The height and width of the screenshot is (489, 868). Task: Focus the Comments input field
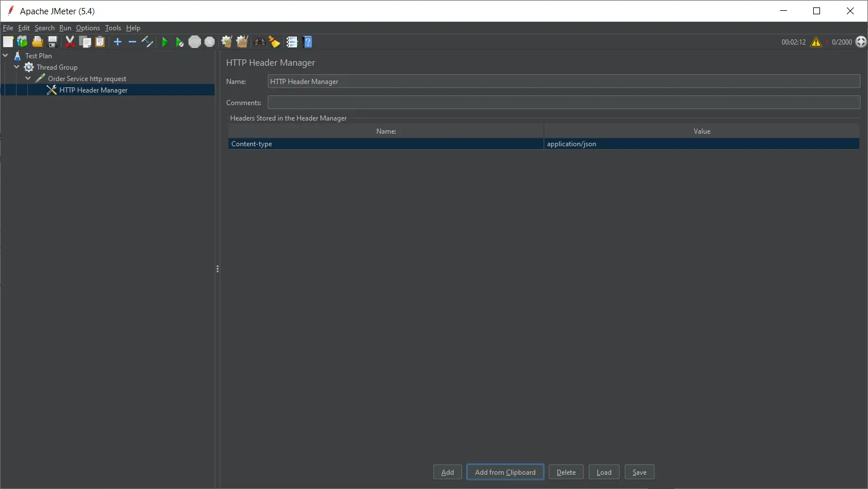click(x=564, y=103)
